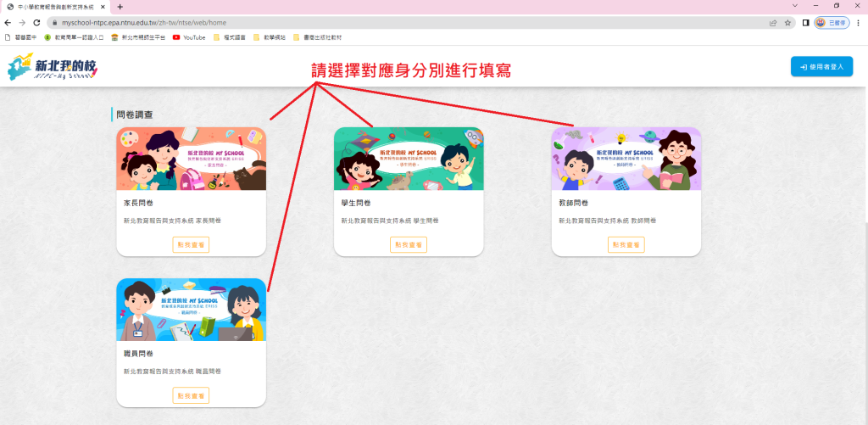The width and height of the screenshot is (868, 425).
Task: Click 點我查看 under 學生問卷
Action: 409,244
